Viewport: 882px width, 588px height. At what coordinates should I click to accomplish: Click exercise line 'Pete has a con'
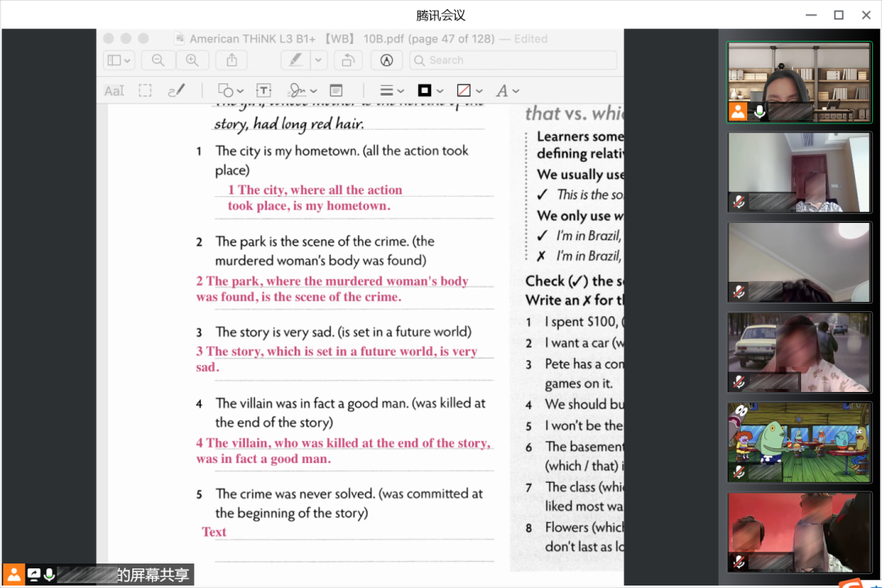[x=584, y=364]
